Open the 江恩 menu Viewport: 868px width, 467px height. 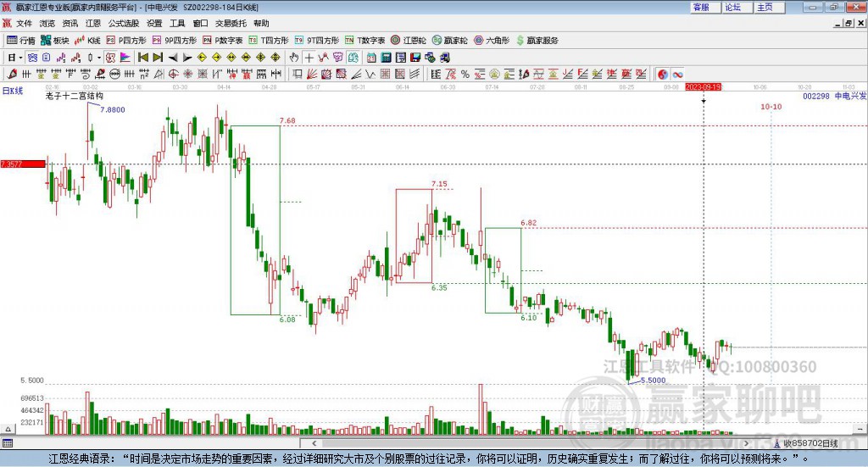(x=93, y=23)
